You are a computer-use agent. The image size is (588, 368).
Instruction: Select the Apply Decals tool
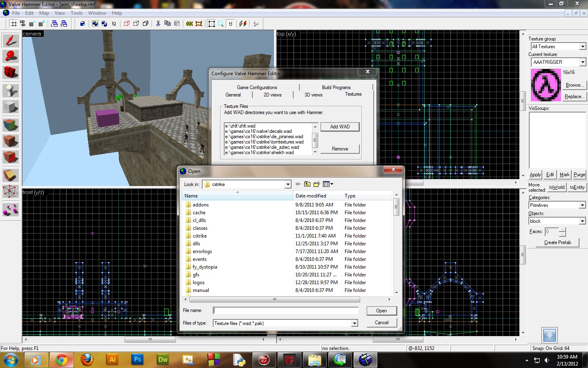[x=11, y=157]
